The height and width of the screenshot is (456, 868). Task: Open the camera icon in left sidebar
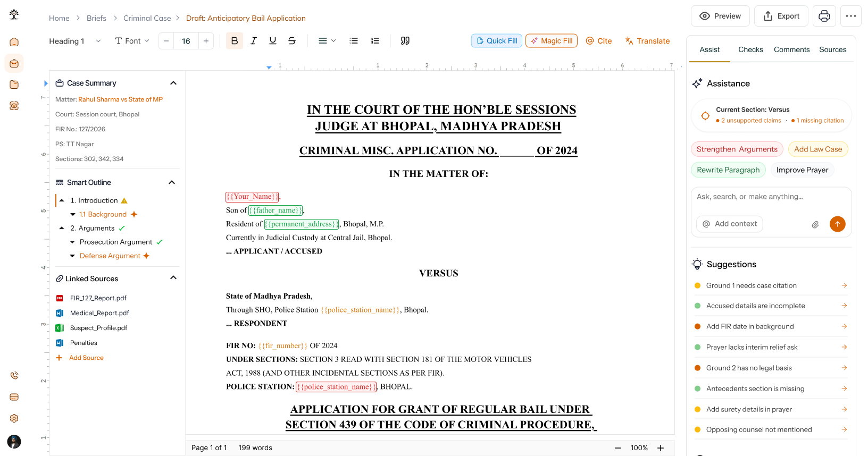pos(14,106)
